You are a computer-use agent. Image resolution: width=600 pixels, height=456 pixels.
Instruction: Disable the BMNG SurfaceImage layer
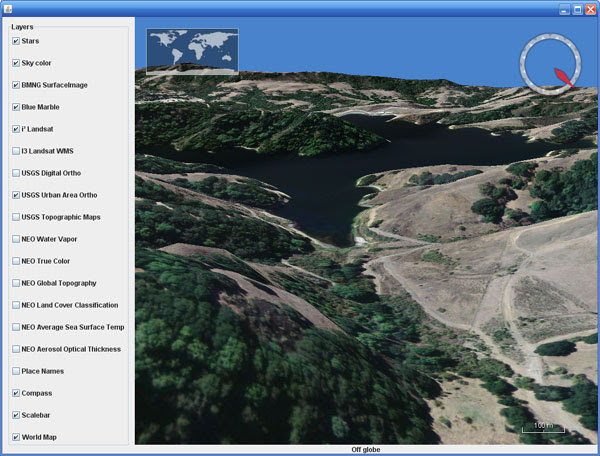16,85
